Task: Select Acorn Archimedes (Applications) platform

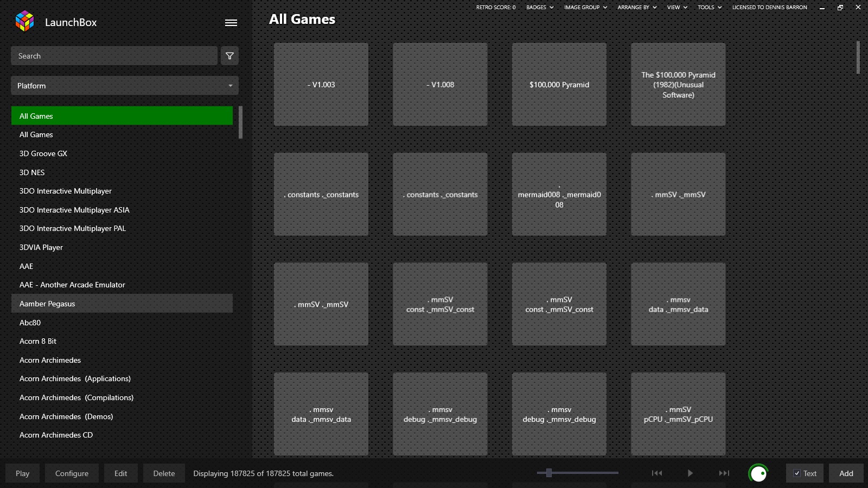Action: point(122,378)
